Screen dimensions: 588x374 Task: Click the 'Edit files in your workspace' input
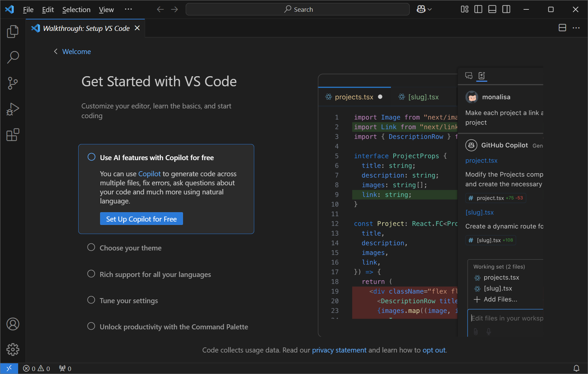point(507,318)
